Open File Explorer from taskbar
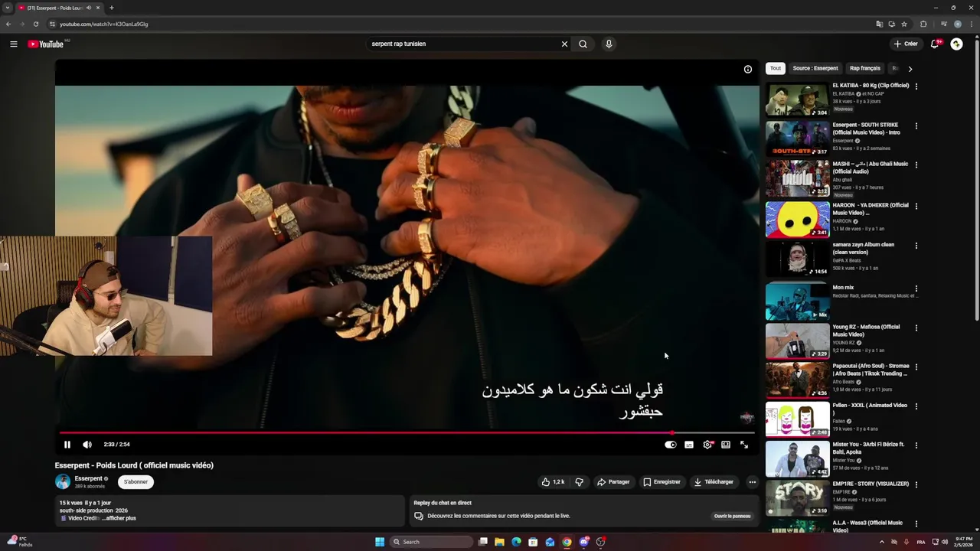The height and width of the screenshot is (551, 980). click(499, 542)
